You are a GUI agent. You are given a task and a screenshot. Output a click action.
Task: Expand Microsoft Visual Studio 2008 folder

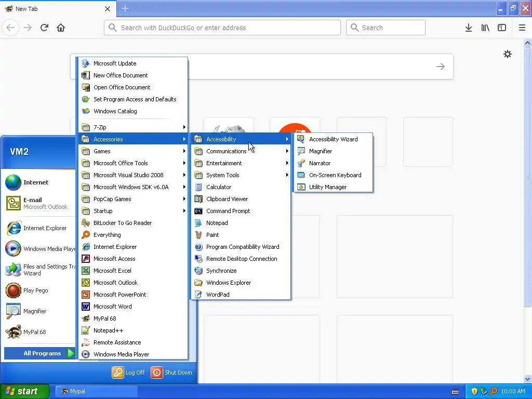pyautogui.click(x=133, y=175)
